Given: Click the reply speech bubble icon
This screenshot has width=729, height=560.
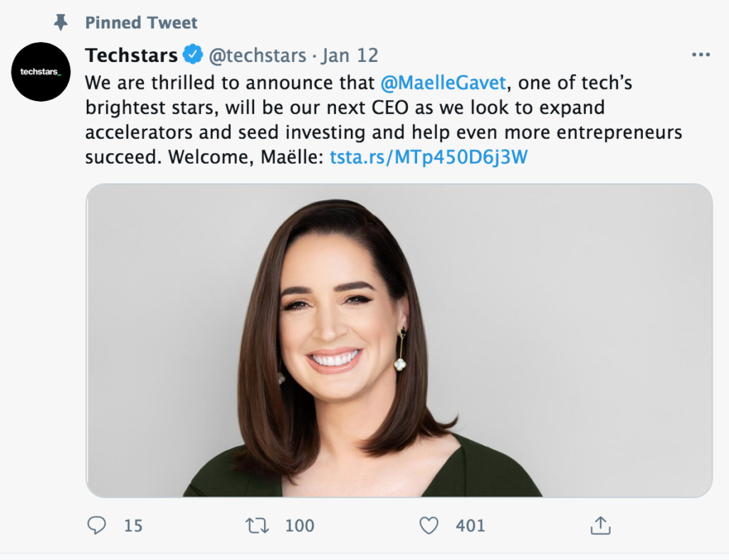Looking at the screenshot, I should (96, 526).
